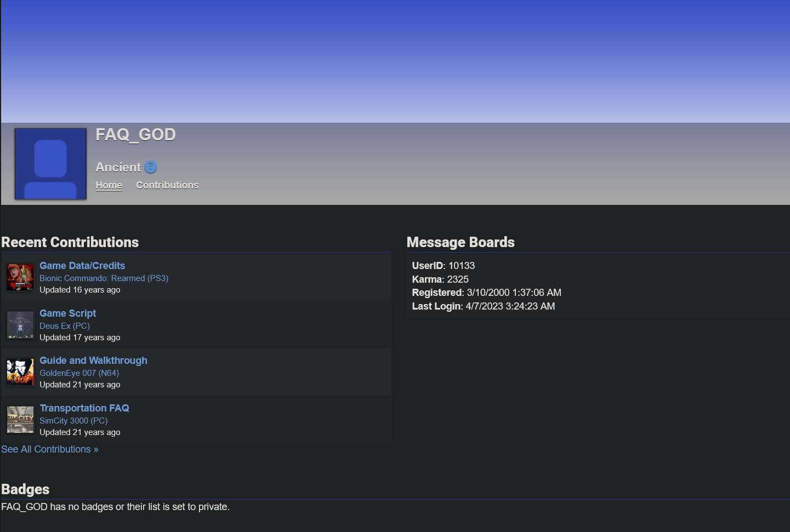Image resolution: width=790 pixels, height=532 pixels.
Task: Open SimCity 3000 (PC) game link
Action: pyautogui.click(x=73, y=421)
